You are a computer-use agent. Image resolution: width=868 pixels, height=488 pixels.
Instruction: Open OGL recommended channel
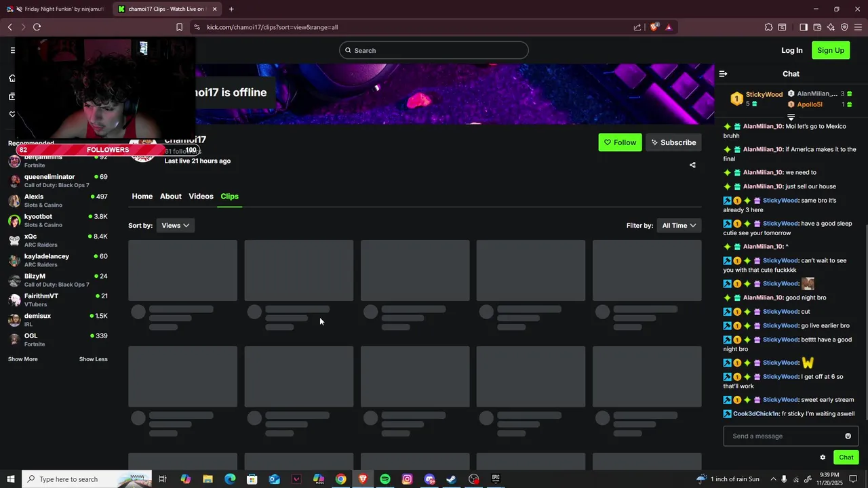point(58,340)
